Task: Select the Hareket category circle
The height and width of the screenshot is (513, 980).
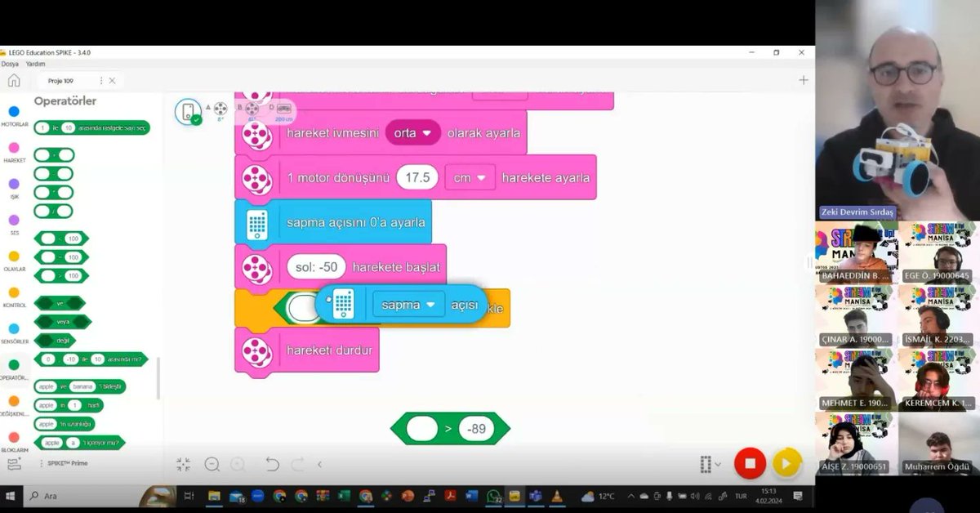Action: coord(14,148)
